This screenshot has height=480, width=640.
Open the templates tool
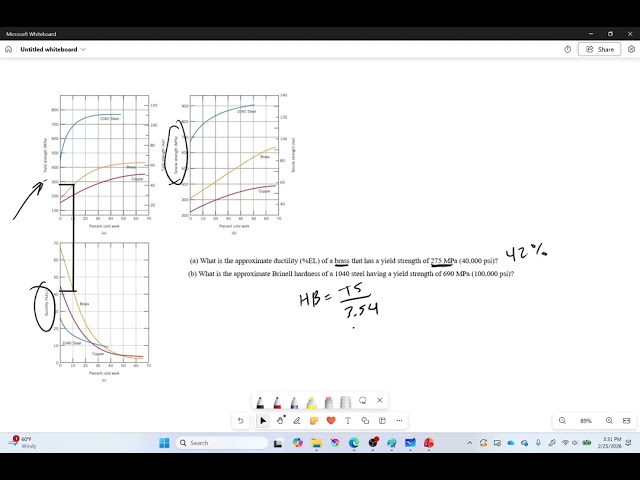(x=382, y=420)
